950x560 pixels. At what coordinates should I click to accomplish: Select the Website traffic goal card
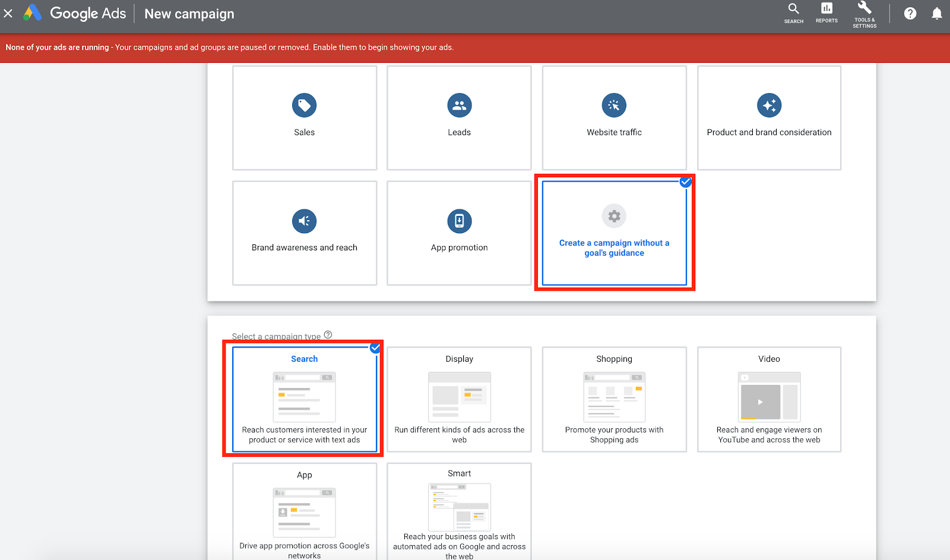(614, 117)
